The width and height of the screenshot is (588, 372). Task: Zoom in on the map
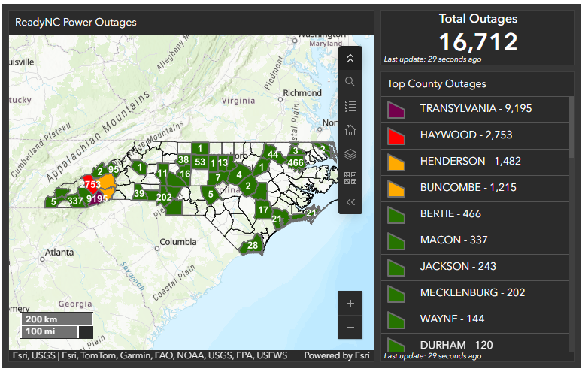coord(350,303)
